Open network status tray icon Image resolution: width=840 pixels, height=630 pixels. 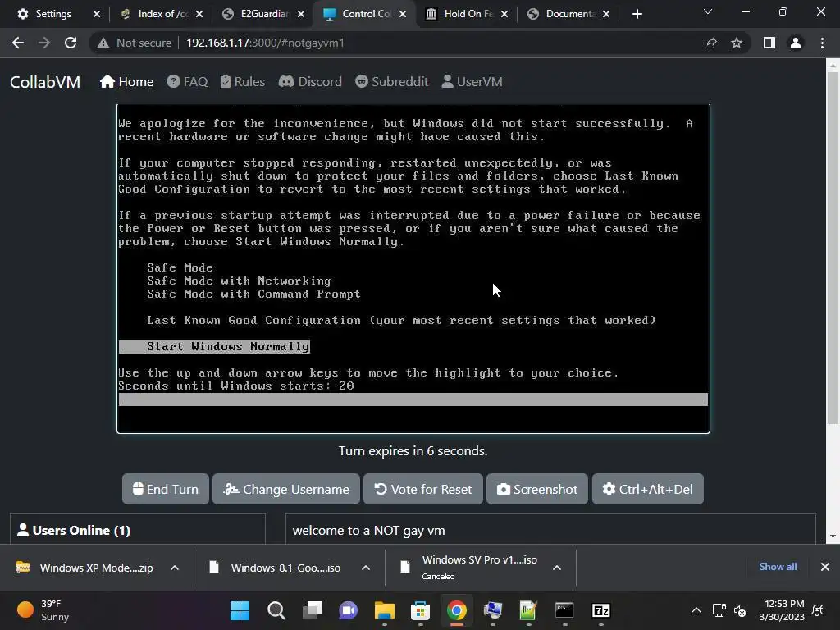point(719,610)
